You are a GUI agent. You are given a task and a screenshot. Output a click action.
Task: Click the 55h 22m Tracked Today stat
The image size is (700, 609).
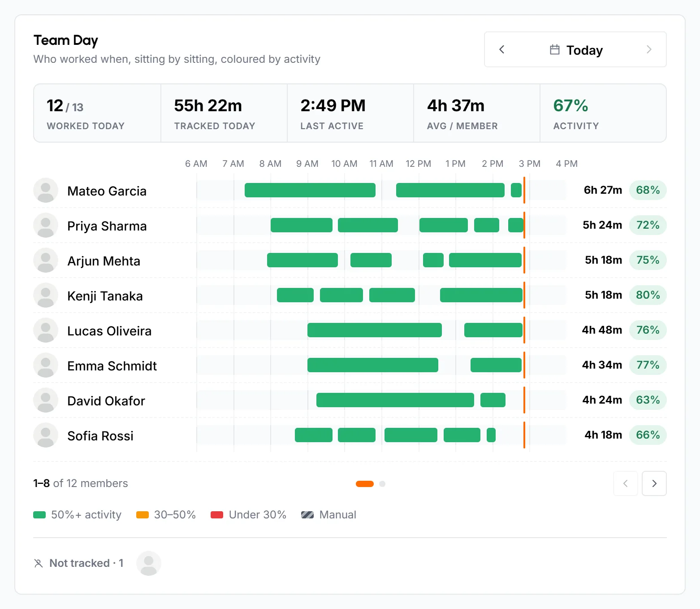pos(224,113)
